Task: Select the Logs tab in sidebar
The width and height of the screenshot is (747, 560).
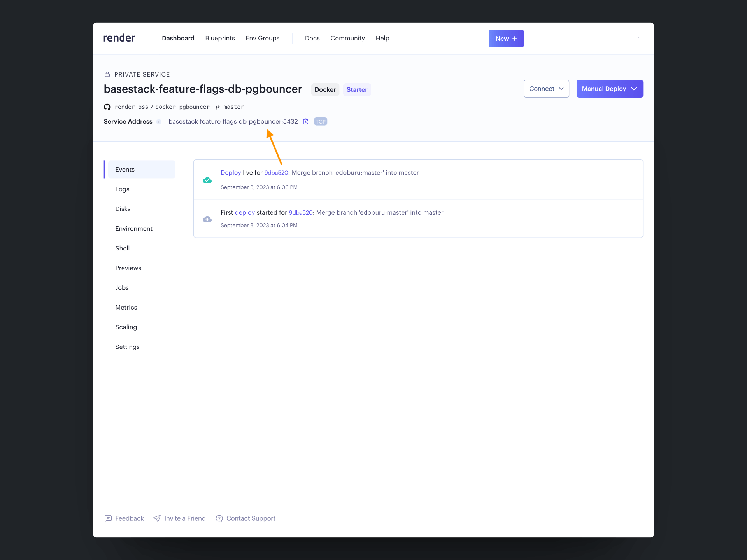Action: tap(122, 189)
